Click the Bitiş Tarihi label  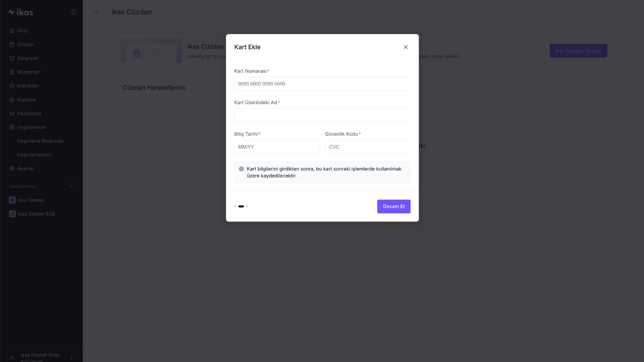(x=246, y=134)
